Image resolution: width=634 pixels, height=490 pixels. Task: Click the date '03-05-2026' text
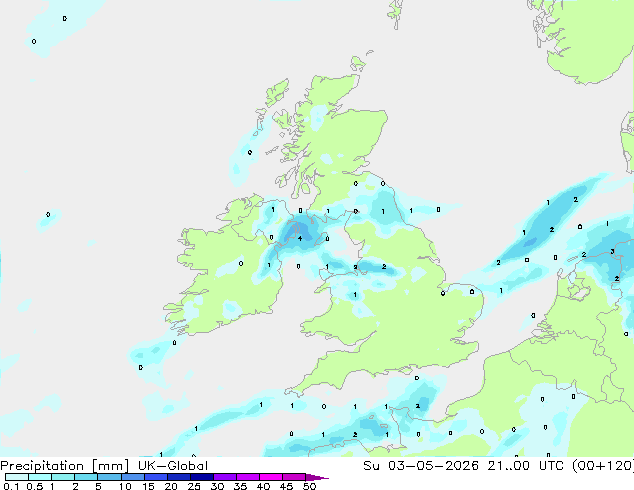[433, 466]
